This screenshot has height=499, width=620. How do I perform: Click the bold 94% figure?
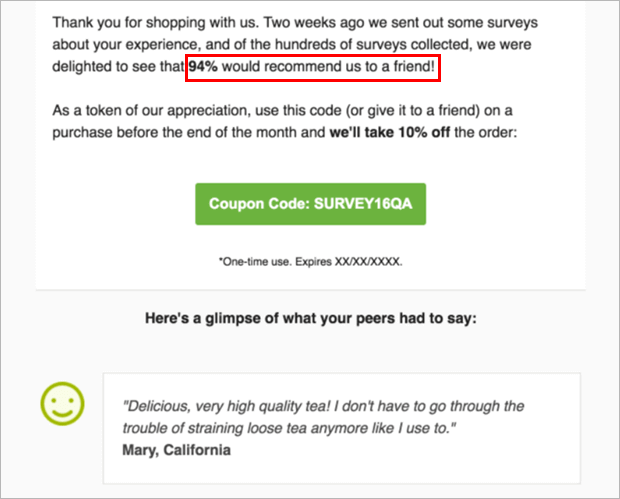[203, 66]
